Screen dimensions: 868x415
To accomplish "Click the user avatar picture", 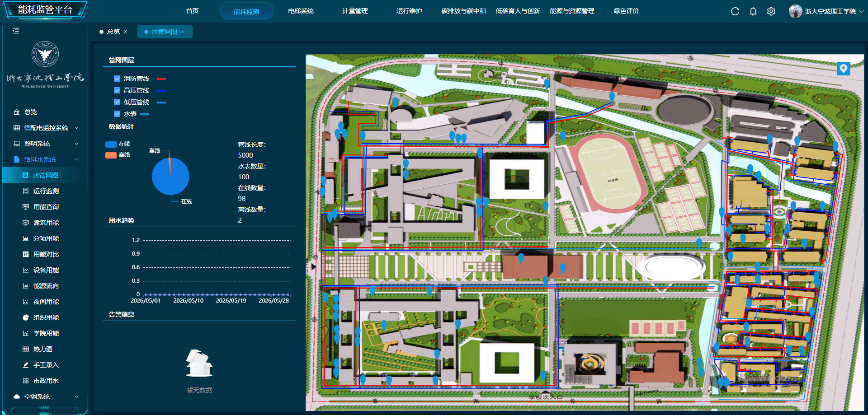I will coord(795,11).
